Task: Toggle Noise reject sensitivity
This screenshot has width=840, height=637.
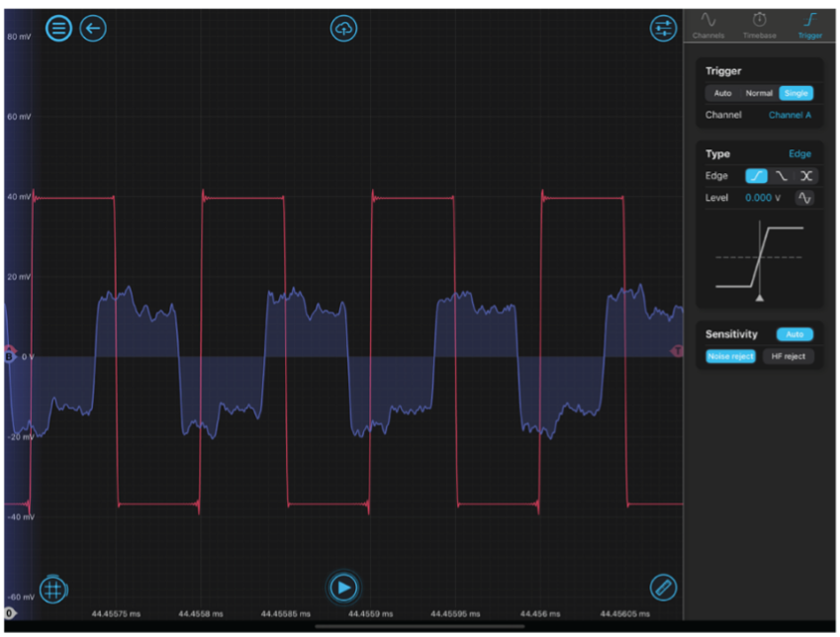Action: (730, 356)
